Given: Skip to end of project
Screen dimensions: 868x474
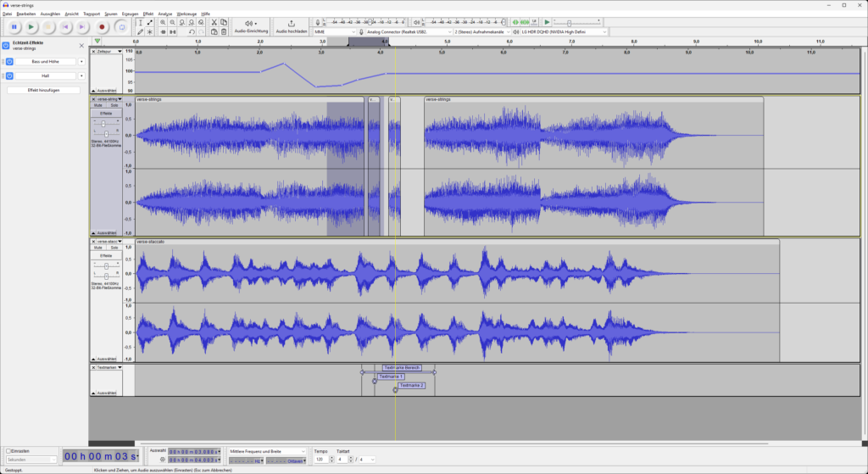Looking at the screenshot, I should (x=82, y=26).
